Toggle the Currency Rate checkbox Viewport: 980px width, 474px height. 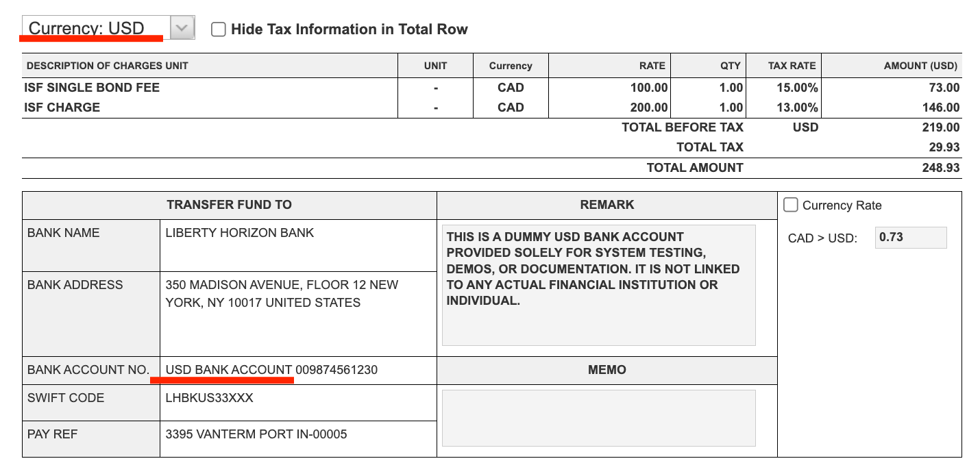791,205
